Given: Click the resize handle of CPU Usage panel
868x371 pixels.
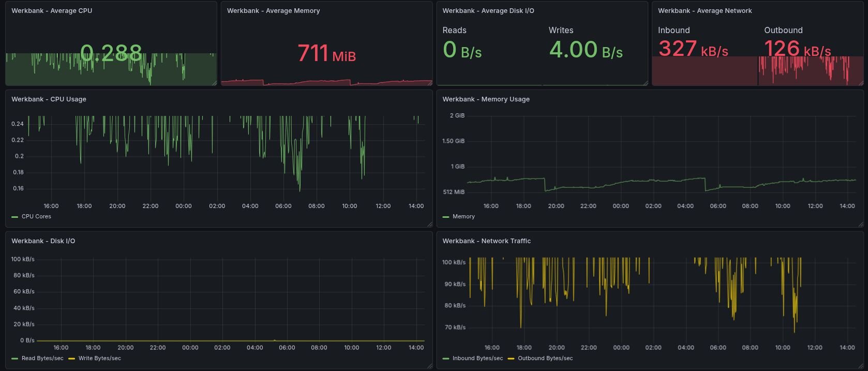Looking at the screenshot, I should pyautogui.click(x=429, y=224).
